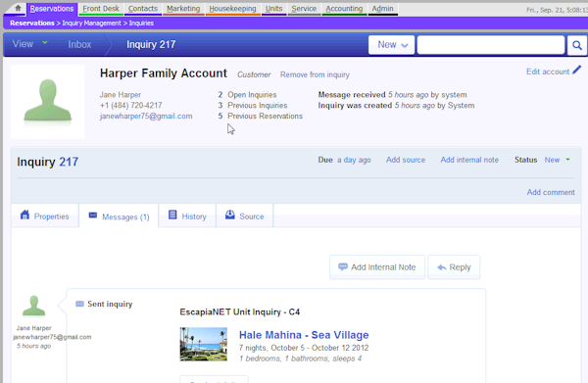This screenshot has height=383, width=588.
Task: Switch to the Messages (1) tab
Action: [x=119, y=215]
